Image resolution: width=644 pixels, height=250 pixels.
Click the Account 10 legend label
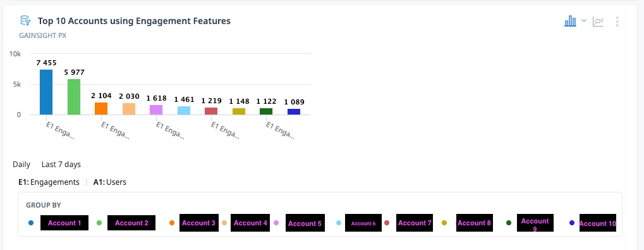click(x=598, y=223)
